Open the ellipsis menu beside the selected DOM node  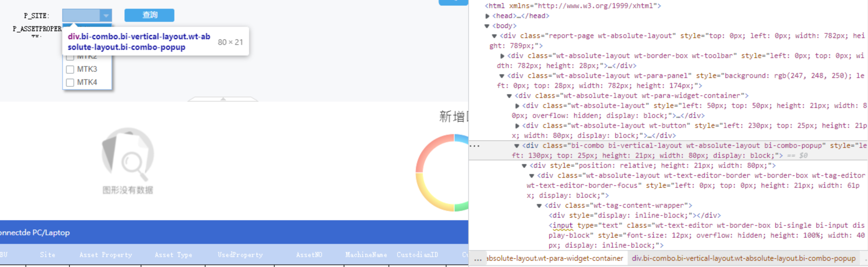pos(474,146)
